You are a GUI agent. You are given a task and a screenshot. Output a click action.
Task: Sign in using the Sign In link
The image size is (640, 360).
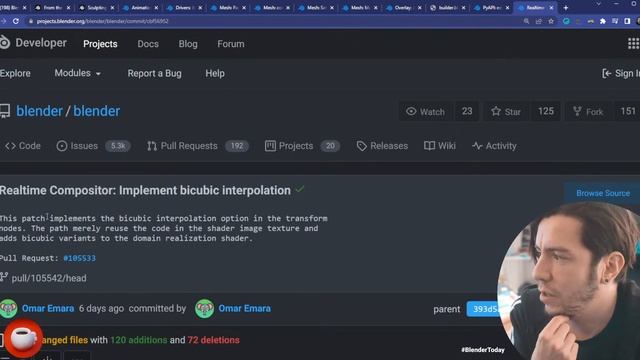click(621, 73)
